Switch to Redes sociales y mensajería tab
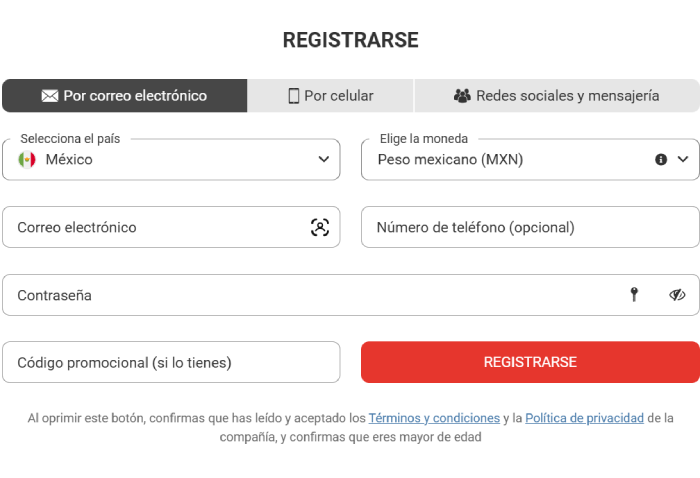Screen dimensions: 700x478 (557, 96)
